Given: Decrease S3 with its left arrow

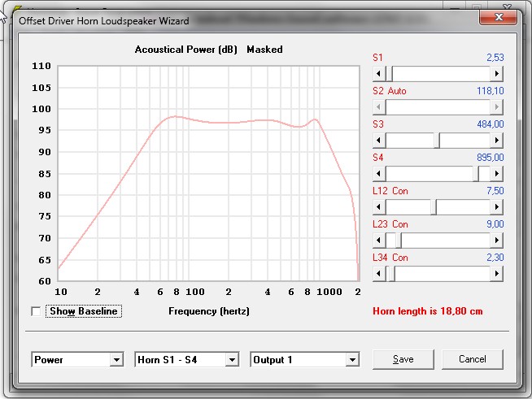Looking at the screenshot, I should click(379, 140).
